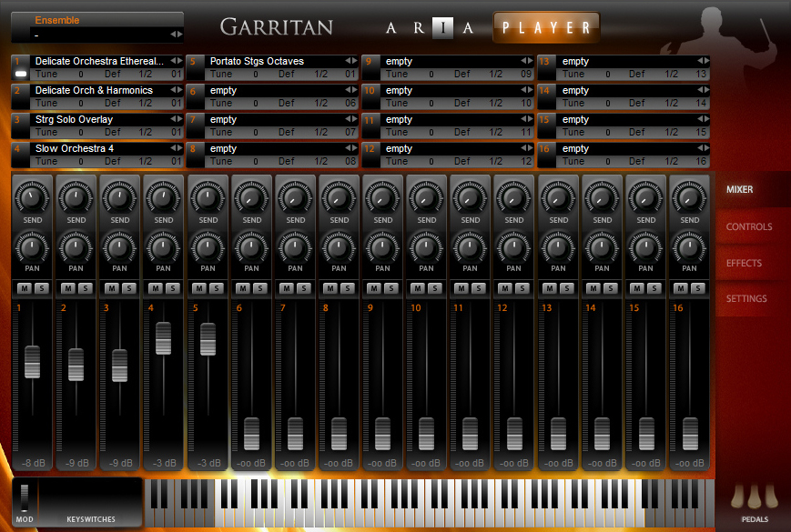Viewport: 791px width, 532px height.
Task: Click the 1/2 output value of slot 2
Action: [146, 104]
